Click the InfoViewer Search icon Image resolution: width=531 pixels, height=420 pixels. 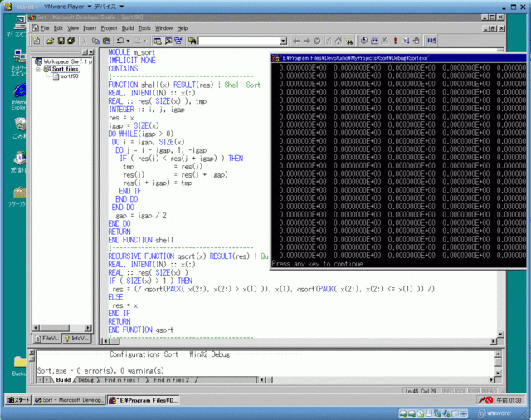point(348,41)
